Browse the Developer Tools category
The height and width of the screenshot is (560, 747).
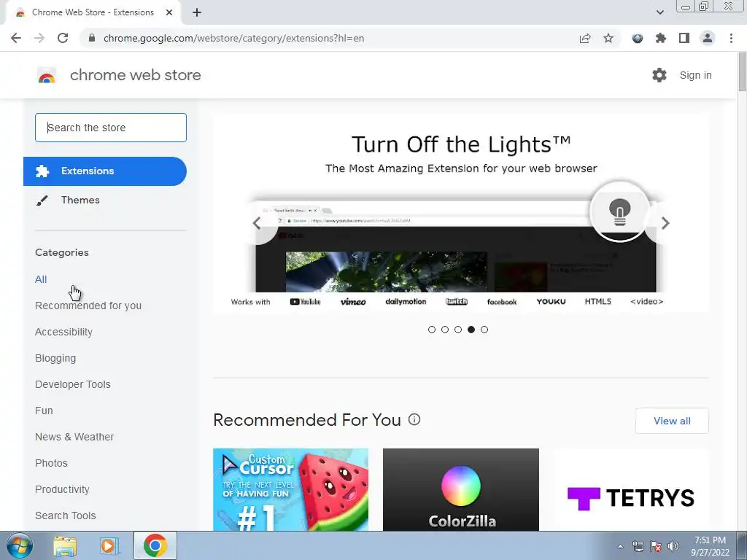73,384
